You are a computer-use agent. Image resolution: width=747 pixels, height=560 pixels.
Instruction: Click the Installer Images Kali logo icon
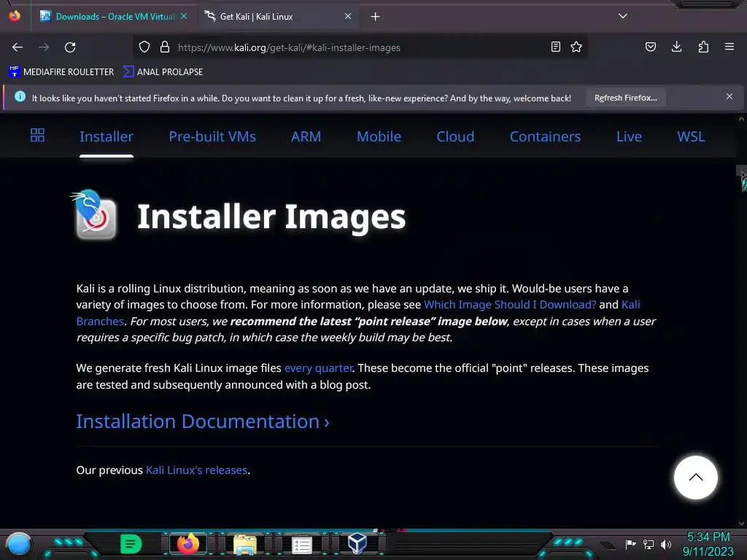94,215
